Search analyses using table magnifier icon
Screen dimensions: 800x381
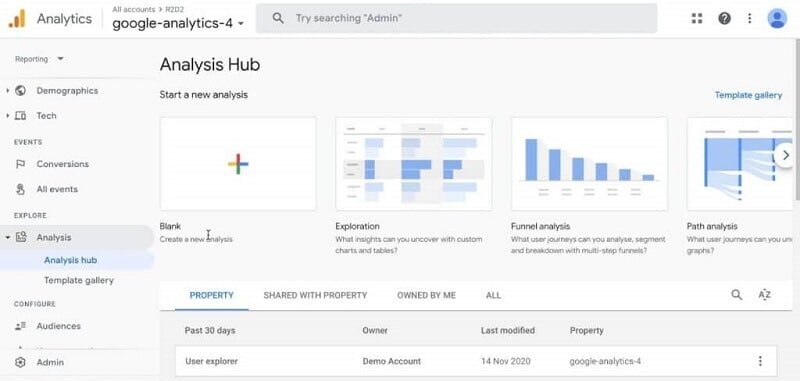(737, 295)
